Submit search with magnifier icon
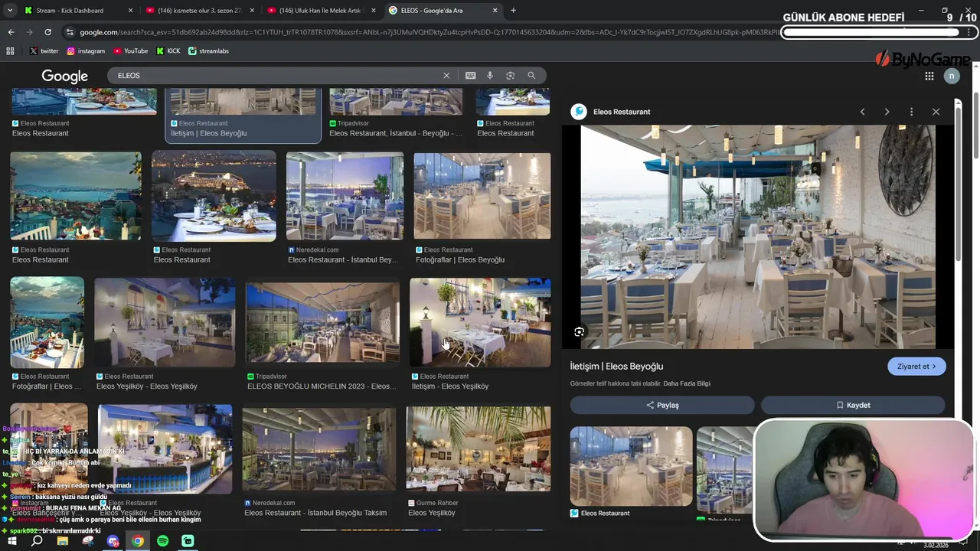 click(531, 75)
